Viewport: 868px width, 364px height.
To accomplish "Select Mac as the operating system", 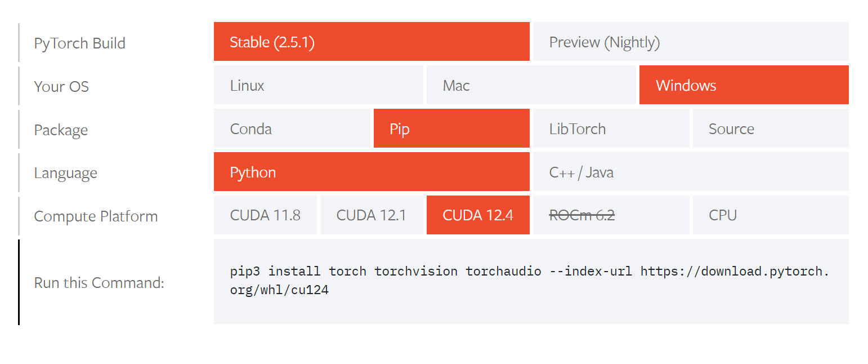I will click(x=531, y=85).
